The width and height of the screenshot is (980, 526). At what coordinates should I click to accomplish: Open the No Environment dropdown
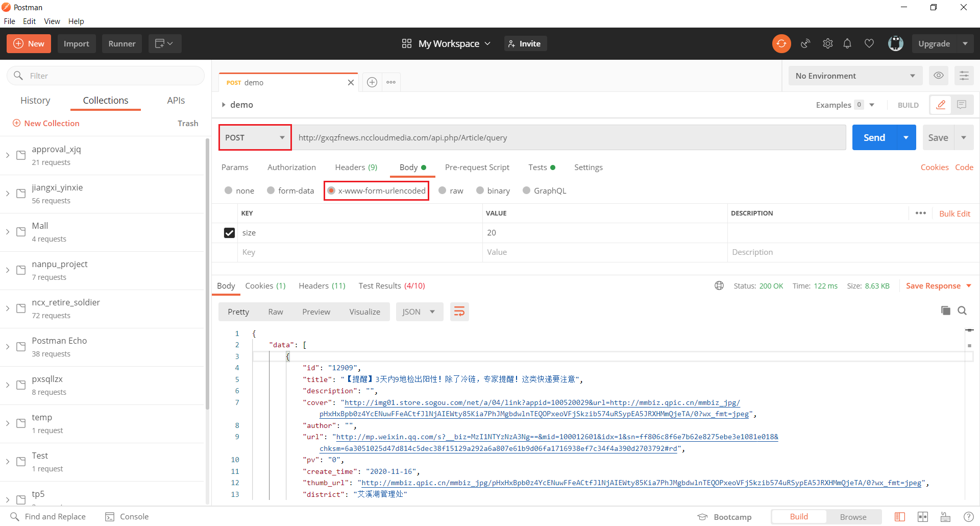[855, 76]
